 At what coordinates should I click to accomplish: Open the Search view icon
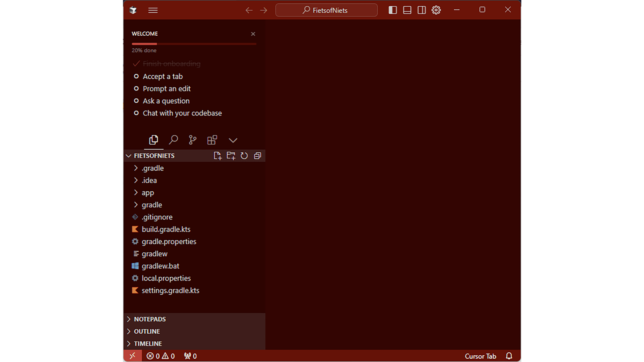(x=173, y=140)
